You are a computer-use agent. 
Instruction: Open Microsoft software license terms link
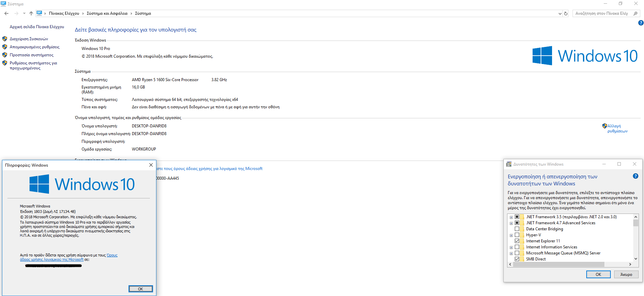click(210, 169)
